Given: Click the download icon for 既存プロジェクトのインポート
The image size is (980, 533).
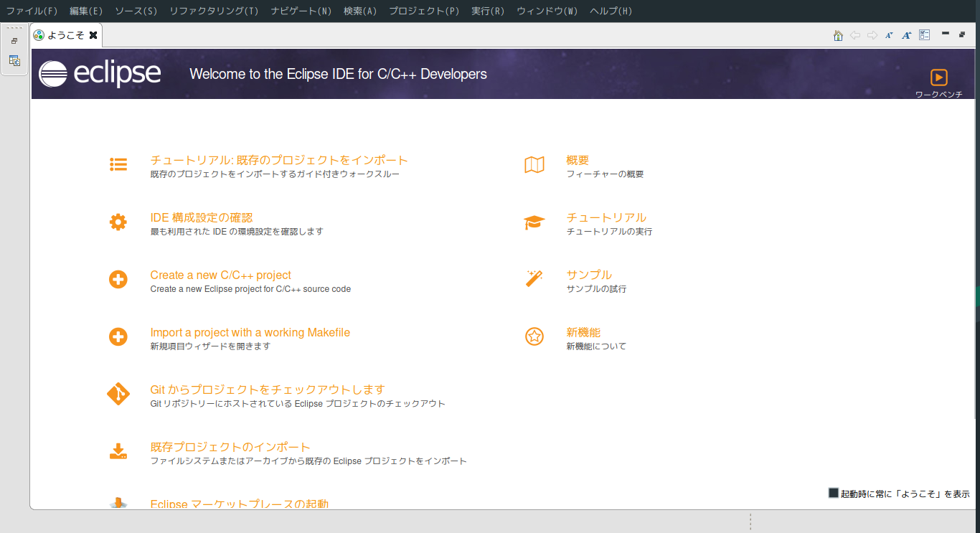Looking at the screenshot, I should (x=118, y=451).
